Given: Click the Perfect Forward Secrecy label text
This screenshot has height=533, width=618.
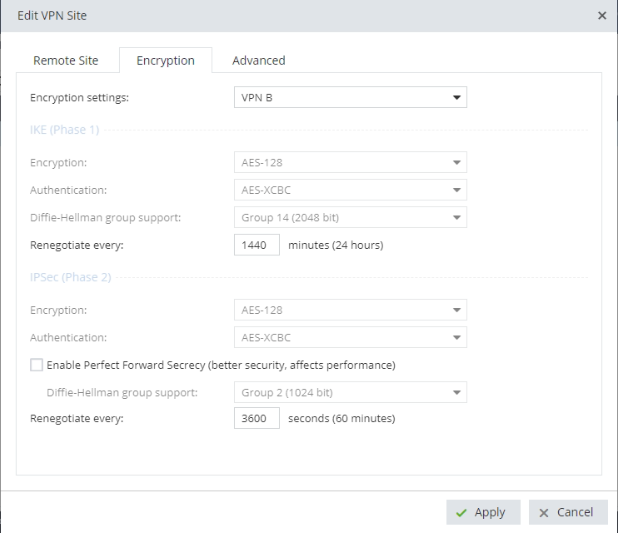Looking at the screenshot, I should 221,365.
